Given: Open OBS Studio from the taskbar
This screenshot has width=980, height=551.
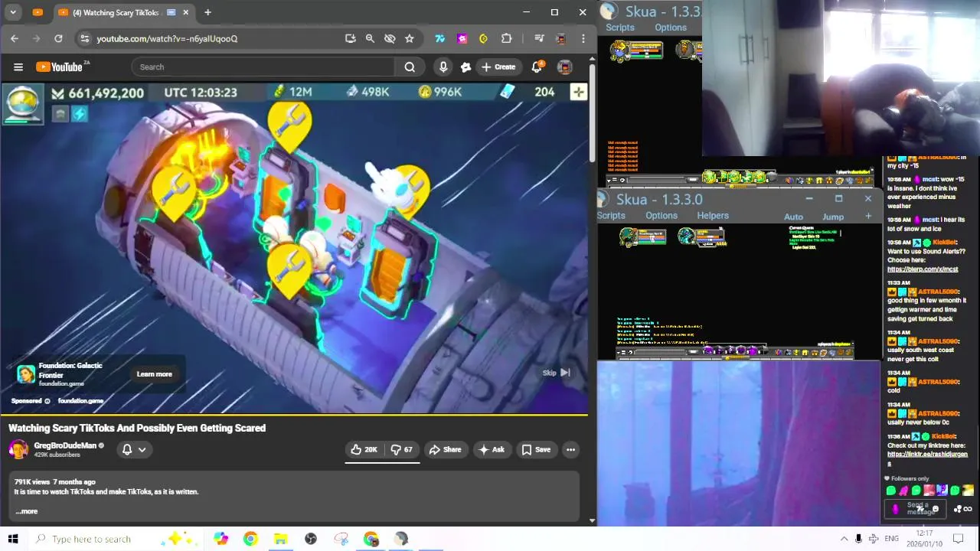Looking at the screenshot, I should tap(311, 539).
